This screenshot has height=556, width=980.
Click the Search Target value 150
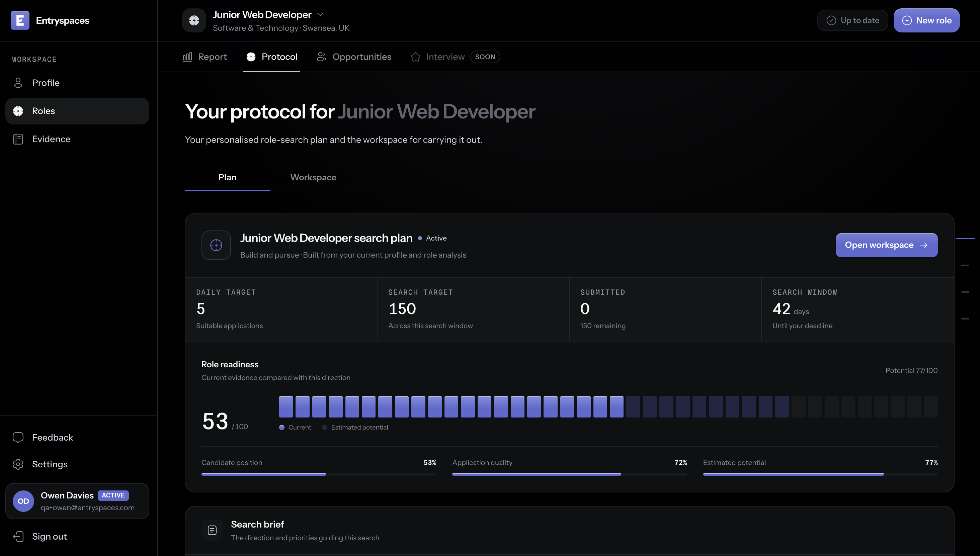tap(402, 308)
